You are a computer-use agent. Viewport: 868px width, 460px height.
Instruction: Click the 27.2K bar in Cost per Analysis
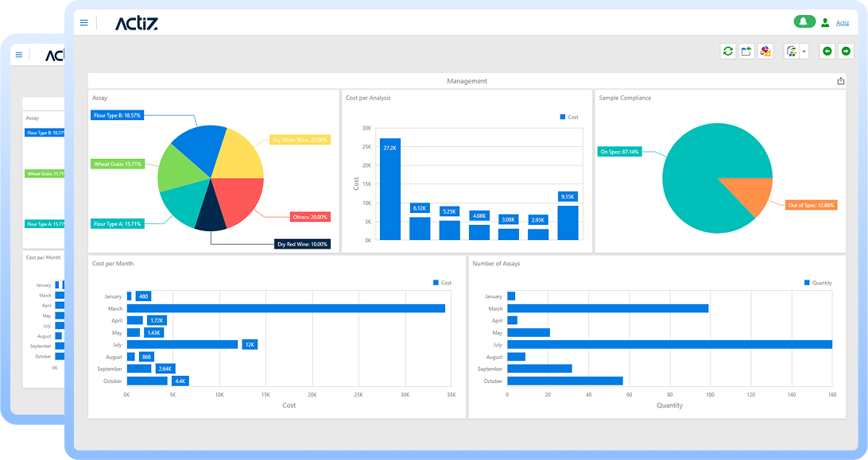(389, 189)
